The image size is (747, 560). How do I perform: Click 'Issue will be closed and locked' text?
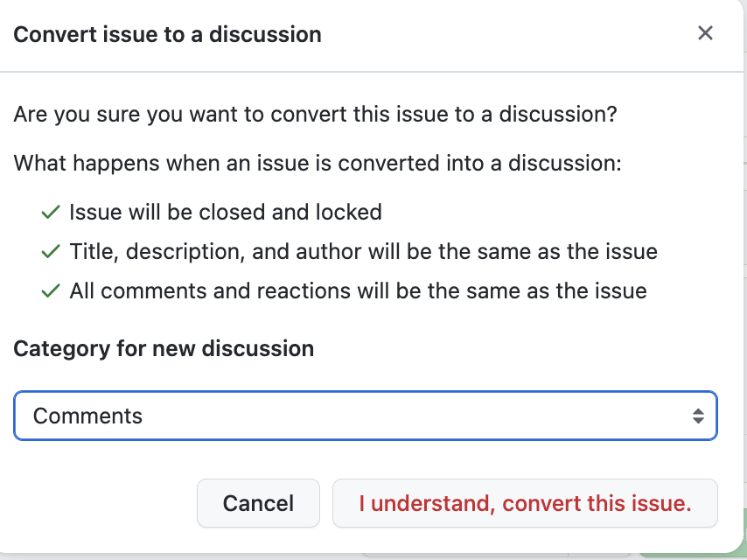pos(226,212)
